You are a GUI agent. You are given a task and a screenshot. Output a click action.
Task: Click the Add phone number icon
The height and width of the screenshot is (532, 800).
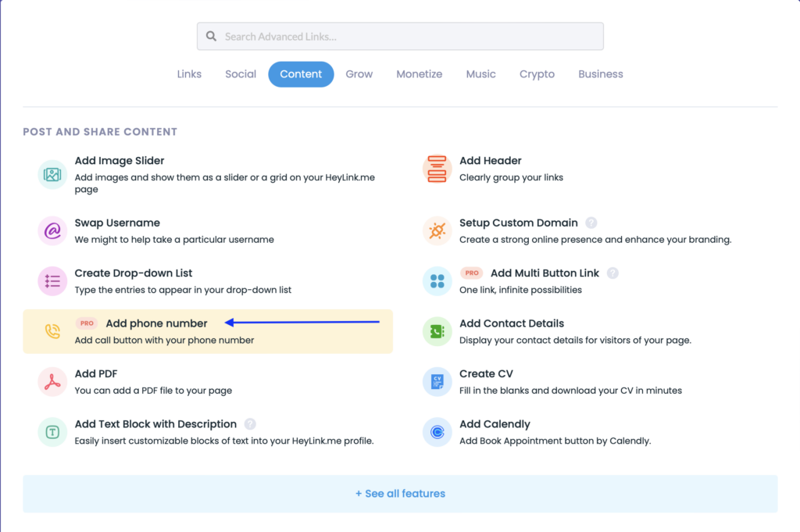coord(52,331)
